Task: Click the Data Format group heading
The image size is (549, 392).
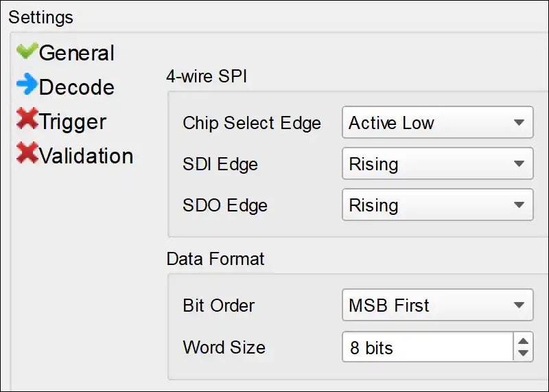Action: (x=215, y=259)
